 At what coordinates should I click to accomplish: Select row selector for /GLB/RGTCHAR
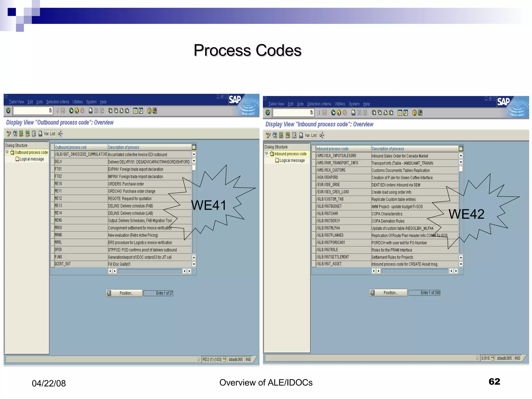pos(314,214)
